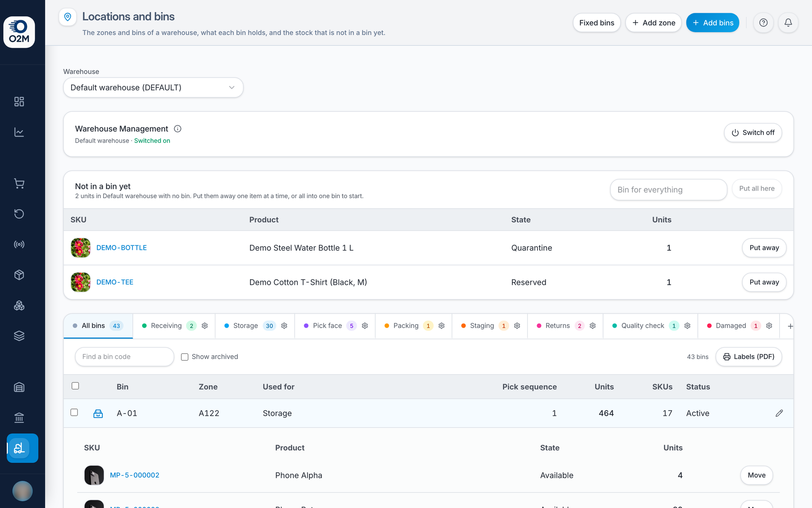Click the forklift warehouse sidebar icon

pyautogui.click(x=22, y=448)
